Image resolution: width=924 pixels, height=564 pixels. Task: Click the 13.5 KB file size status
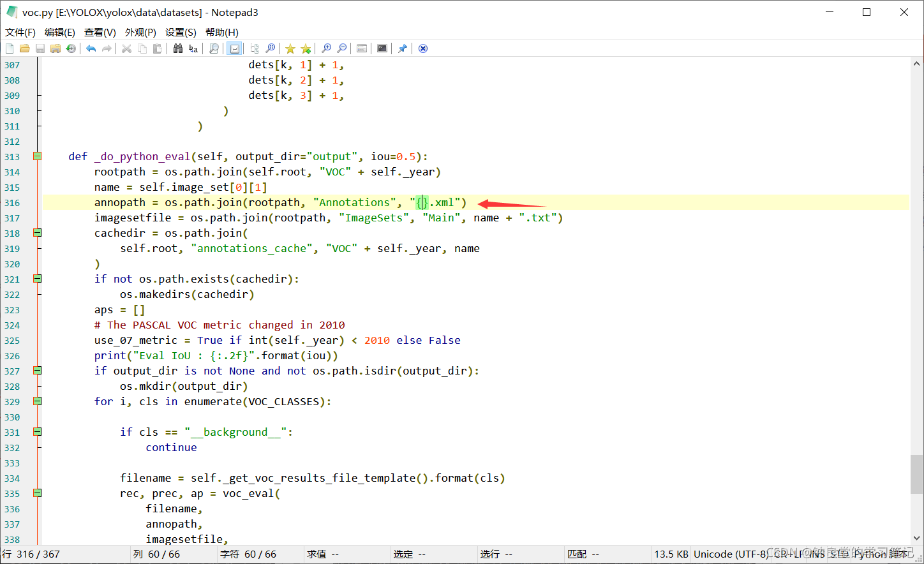point(671,554)
